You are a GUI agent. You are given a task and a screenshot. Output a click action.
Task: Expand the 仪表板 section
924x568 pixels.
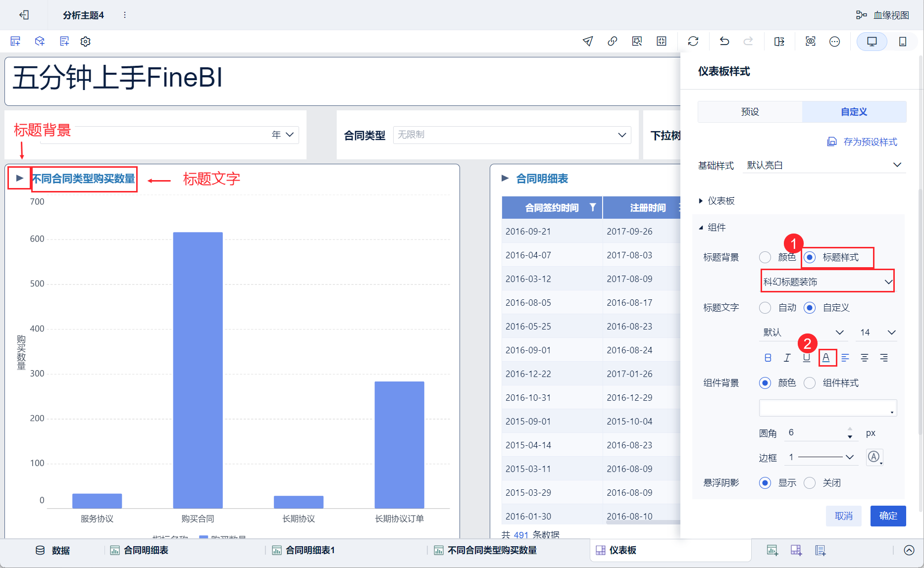pos(717,201)
